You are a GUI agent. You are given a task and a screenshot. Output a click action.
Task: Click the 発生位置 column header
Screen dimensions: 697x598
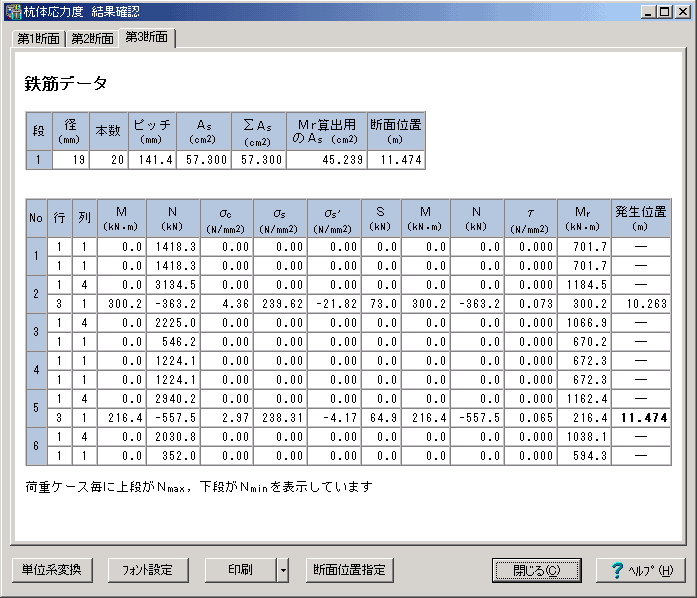(x=640, y=217)
